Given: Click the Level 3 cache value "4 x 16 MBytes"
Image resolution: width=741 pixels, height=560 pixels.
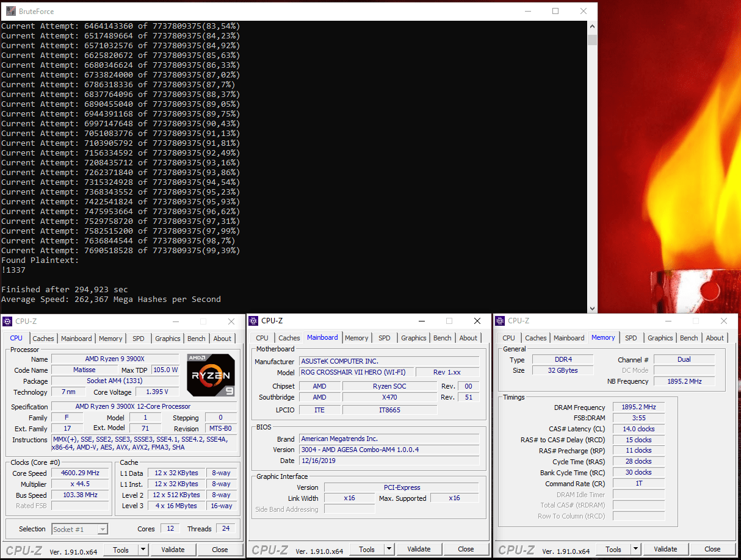Looking at the screenshot, I should (176, 506).
